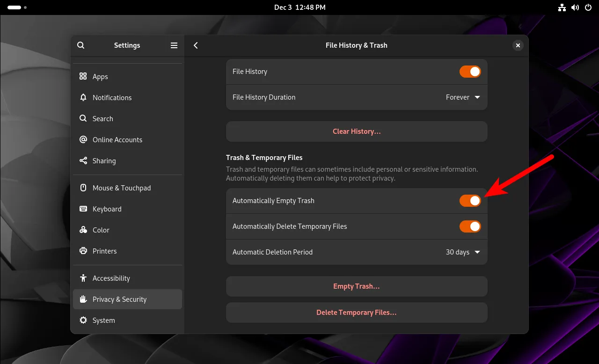Viewport: 599px width, 364px height.
Task: Click the Printers icon in sidebar
Action: coord(83,251)
